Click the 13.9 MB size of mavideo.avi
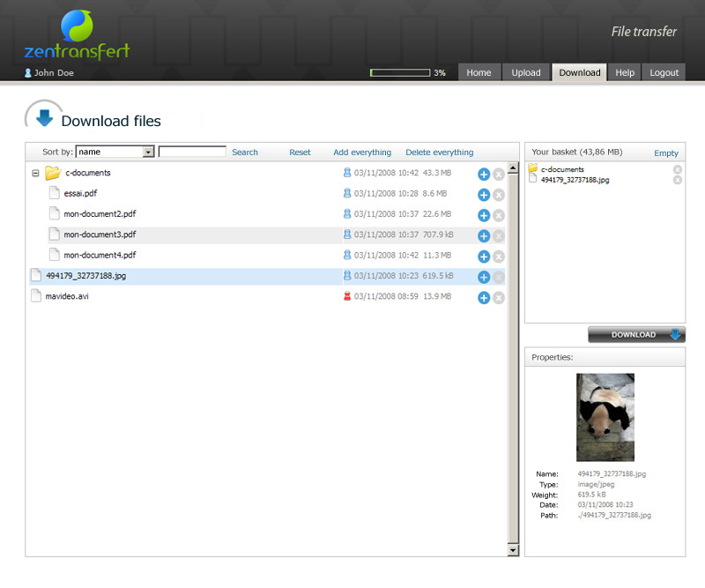 click(x=436, y=296)
